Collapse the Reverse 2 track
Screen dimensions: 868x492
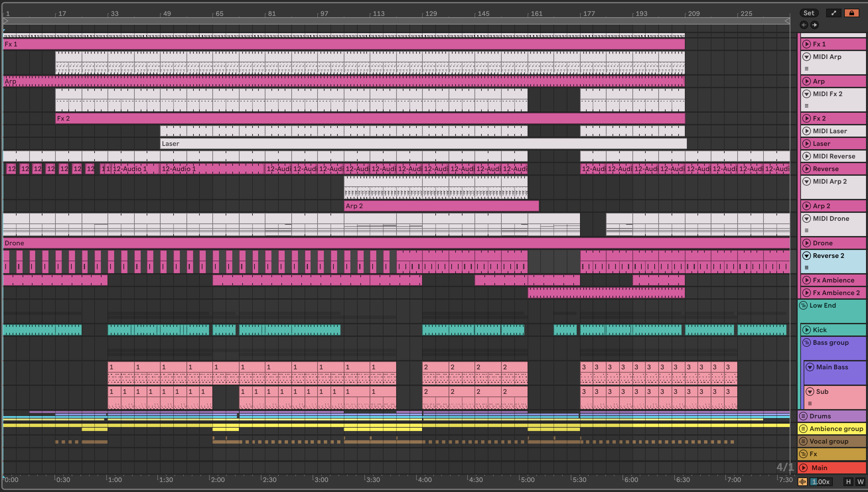[x=807, y=256]
